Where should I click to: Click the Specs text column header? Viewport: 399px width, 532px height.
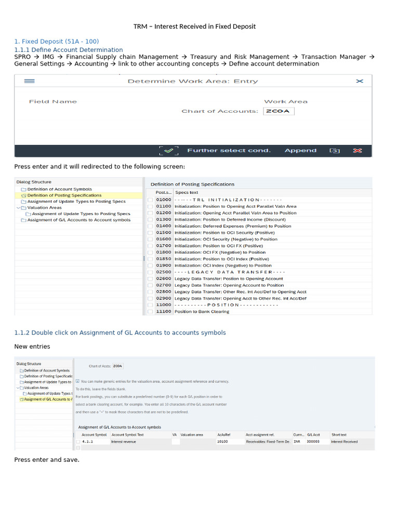187,192
